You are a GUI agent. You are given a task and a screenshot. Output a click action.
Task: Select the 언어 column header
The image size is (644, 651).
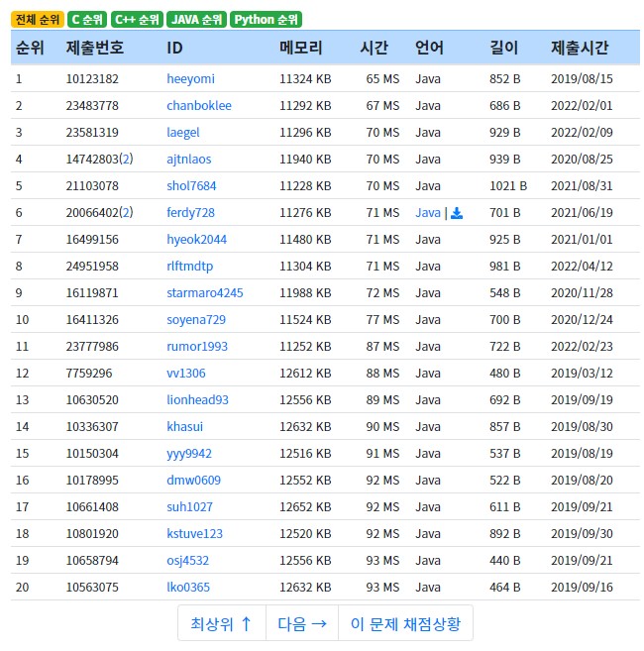click(x=429, y=48)
